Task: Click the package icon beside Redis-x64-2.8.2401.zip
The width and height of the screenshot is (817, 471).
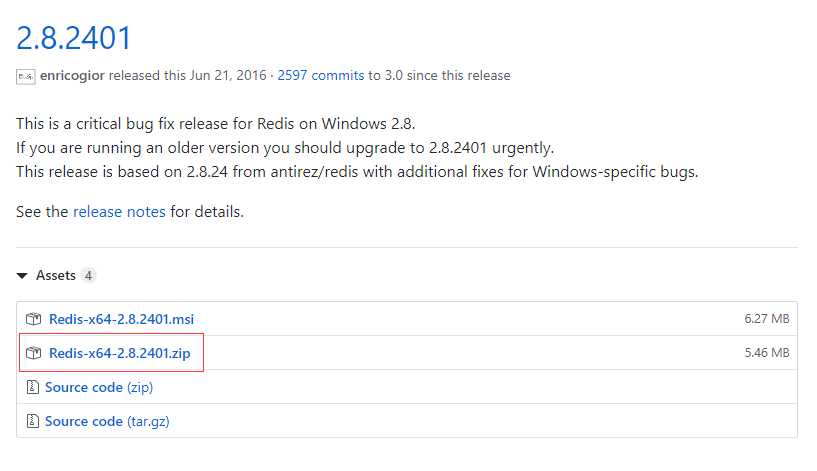Action: 33,353
